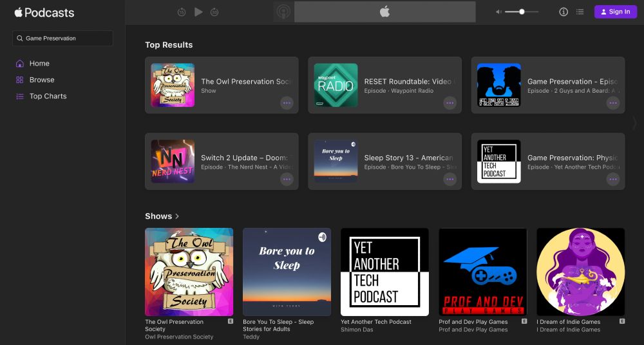Open more options for 2 Guys and A Beard episode

tap(613, 103)
